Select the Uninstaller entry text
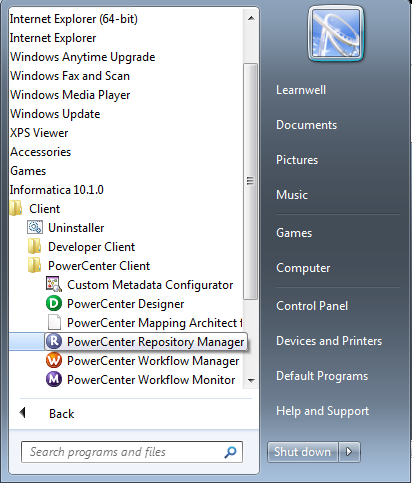 click(76, 228)
